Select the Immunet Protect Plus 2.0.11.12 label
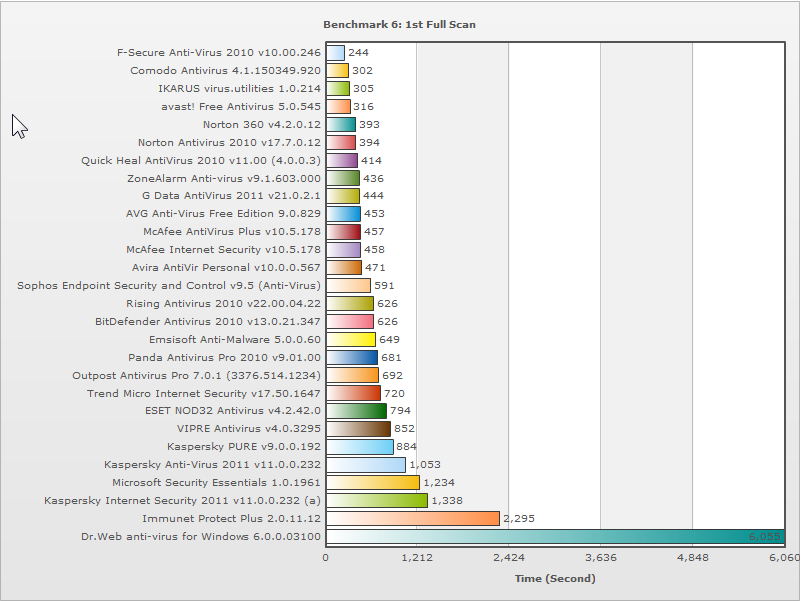 pos(231,518)
